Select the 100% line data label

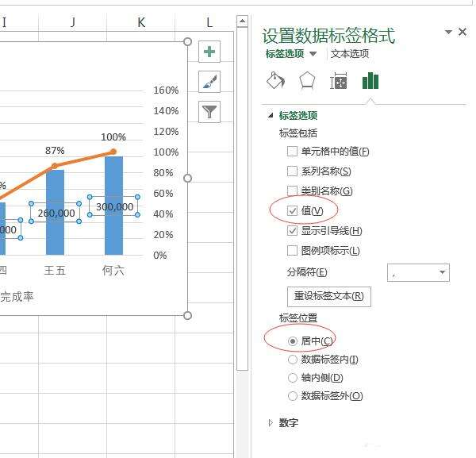coord(113,137)
